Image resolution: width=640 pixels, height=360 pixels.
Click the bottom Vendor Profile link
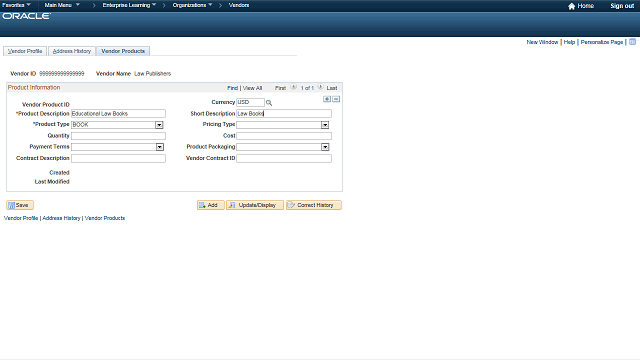[x=21, y=218]
